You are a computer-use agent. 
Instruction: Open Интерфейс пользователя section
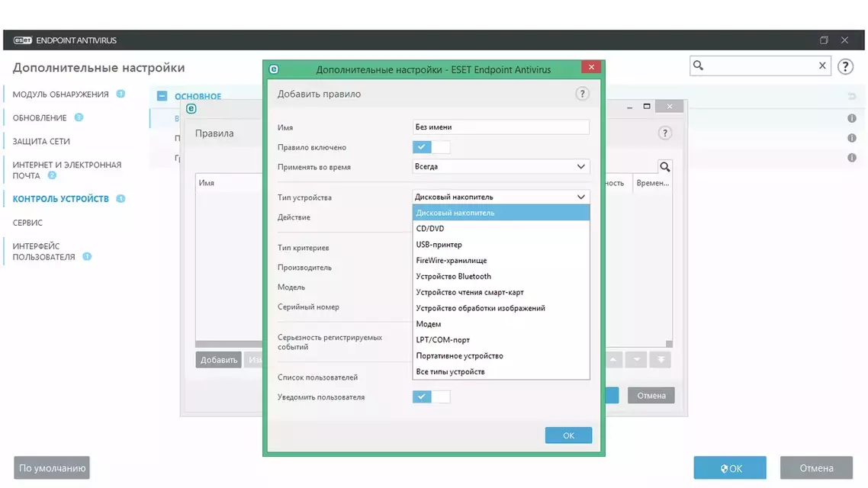(43, 251)
